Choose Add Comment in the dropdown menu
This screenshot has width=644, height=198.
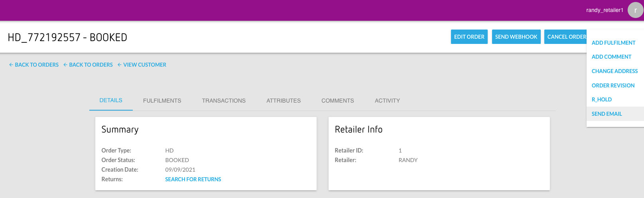coord(611,57)
